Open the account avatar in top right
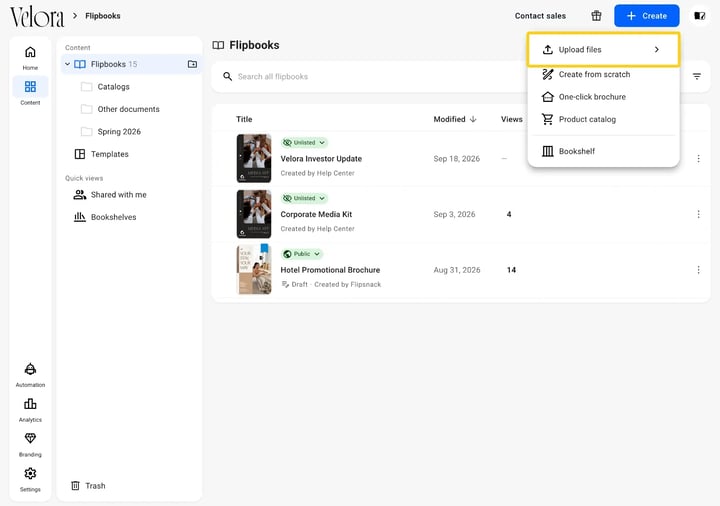 tap(699, 16)
